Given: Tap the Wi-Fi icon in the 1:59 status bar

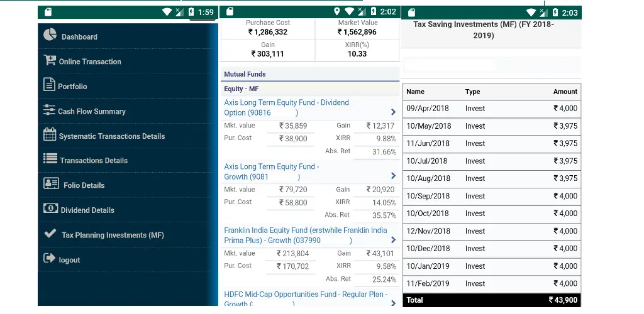Looking at the screenshot, I should click(x=167, y=12).
